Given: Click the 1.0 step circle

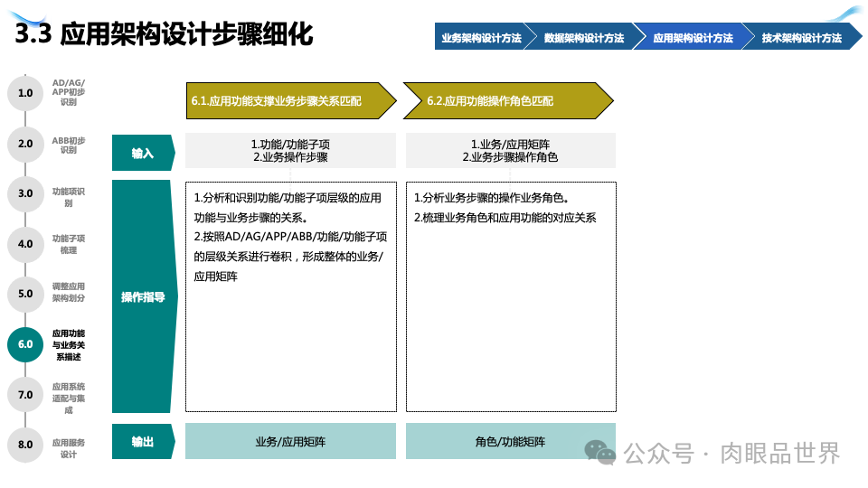Looking at the screenshot, I should click(x=25, y=93).
